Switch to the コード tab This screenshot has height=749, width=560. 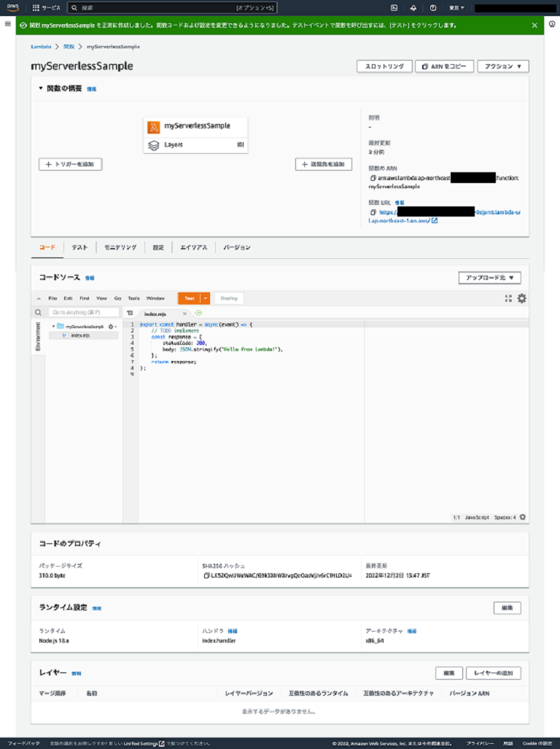[47, 247]
